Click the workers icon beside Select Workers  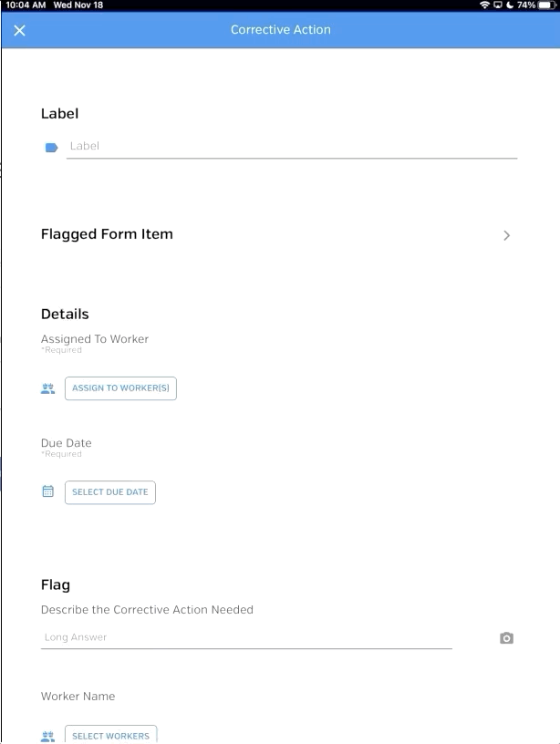pyautogui.click(x=47, y=736)
